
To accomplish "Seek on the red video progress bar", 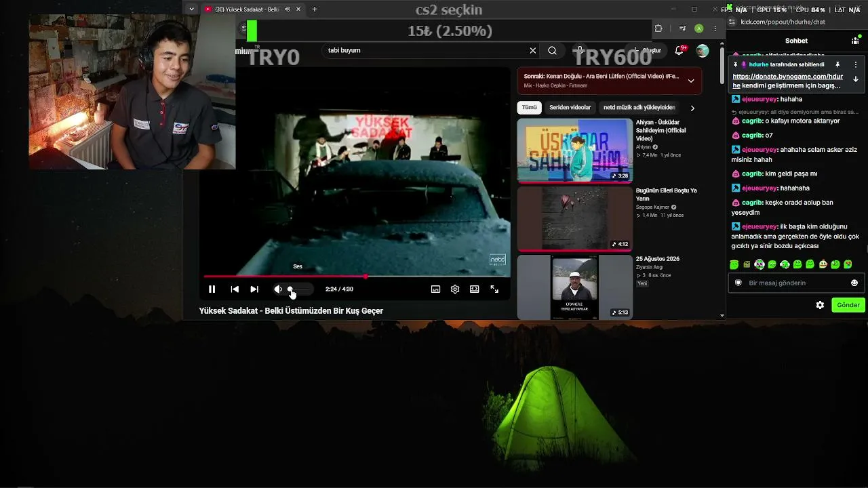I will point(357,277).
